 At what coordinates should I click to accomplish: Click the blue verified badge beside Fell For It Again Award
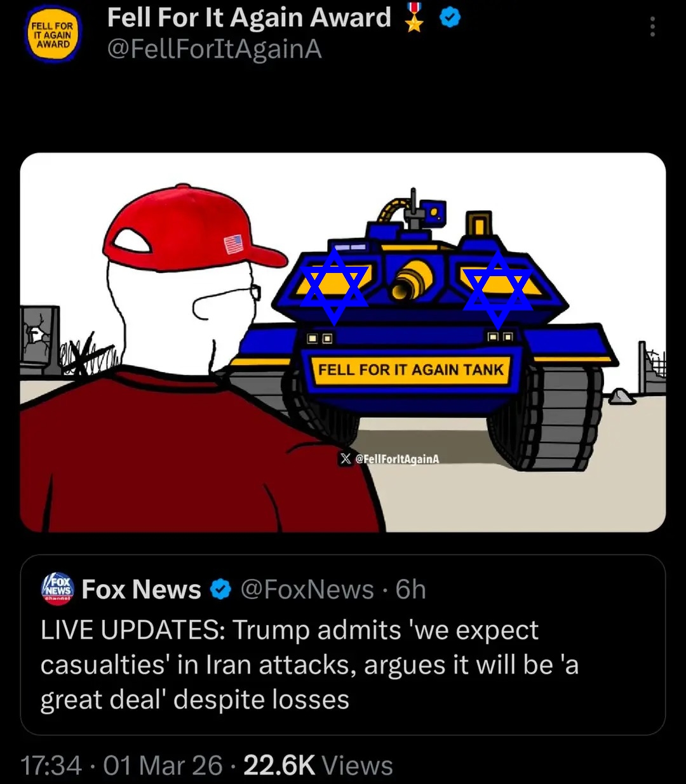450,18
